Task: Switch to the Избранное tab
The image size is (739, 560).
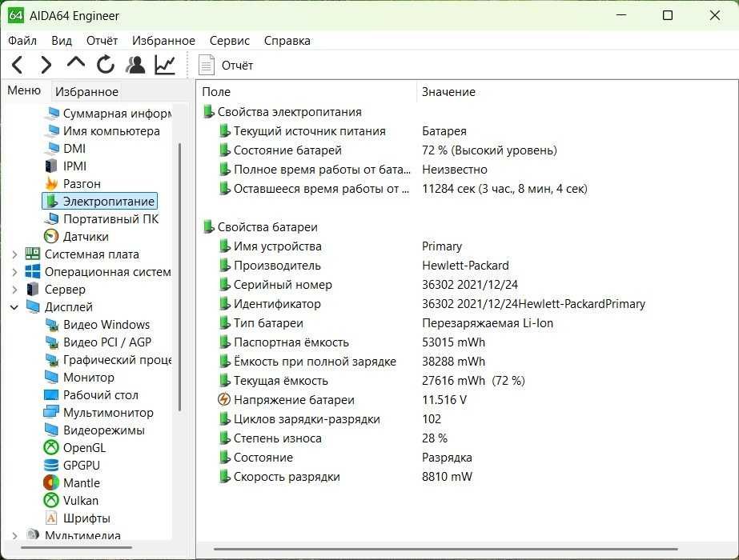Action: (x=86, y=92)
